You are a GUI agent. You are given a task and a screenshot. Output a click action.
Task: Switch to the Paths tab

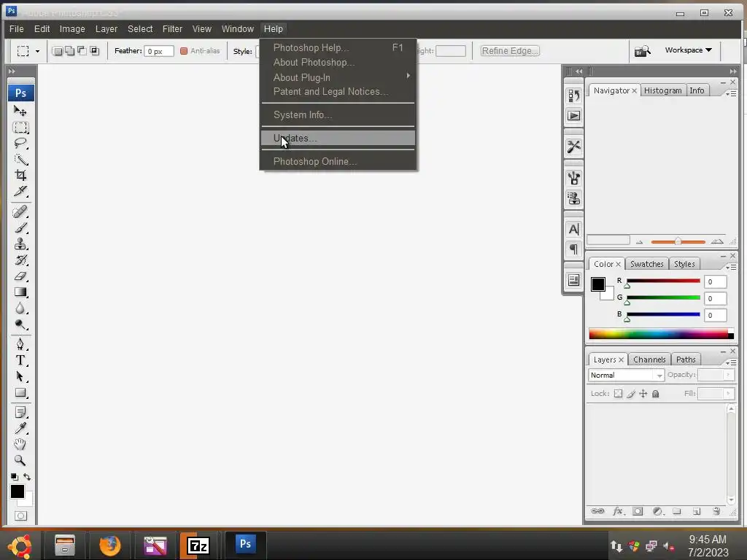[686, 359]
